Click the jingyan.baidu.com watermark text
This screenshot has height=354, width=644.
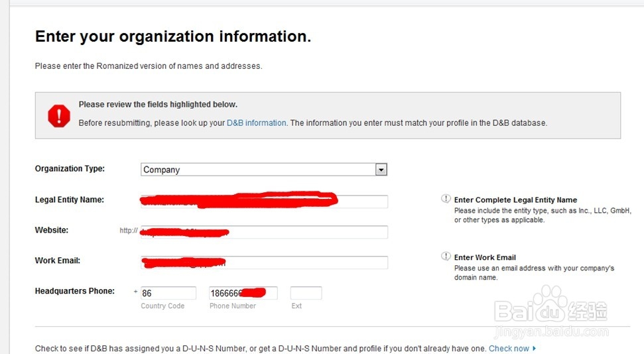(552, 331)
